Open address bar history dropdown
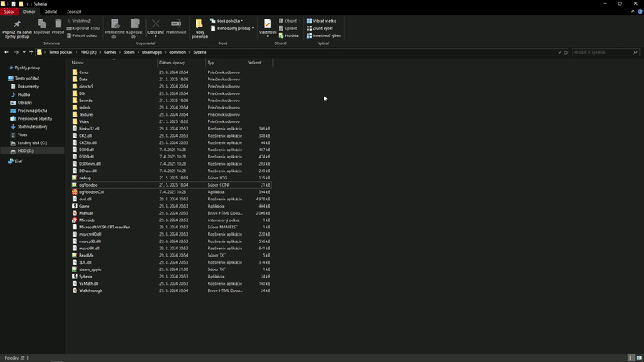The width and height of the screenshot is (644, 362). (559, 52)
